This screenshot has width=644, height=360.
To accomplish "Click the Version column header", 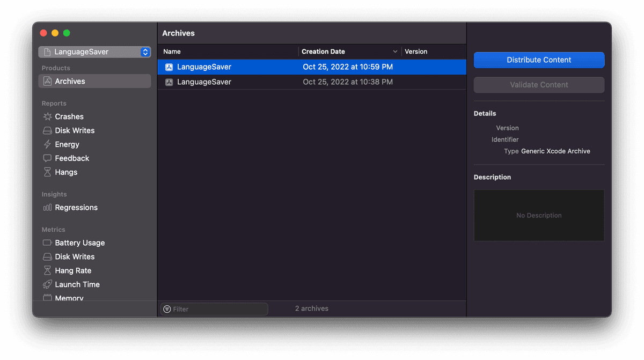I will coord(434,52).
